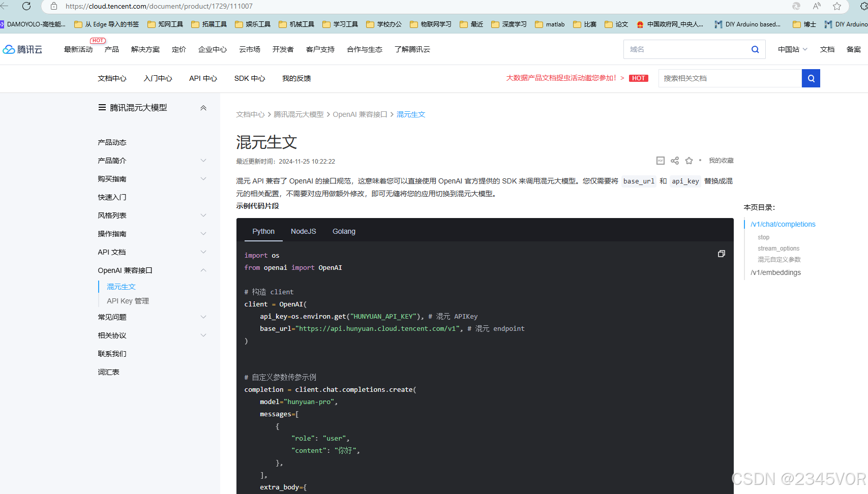Open the 产品动态 sidebar page

tap(112, 142)
